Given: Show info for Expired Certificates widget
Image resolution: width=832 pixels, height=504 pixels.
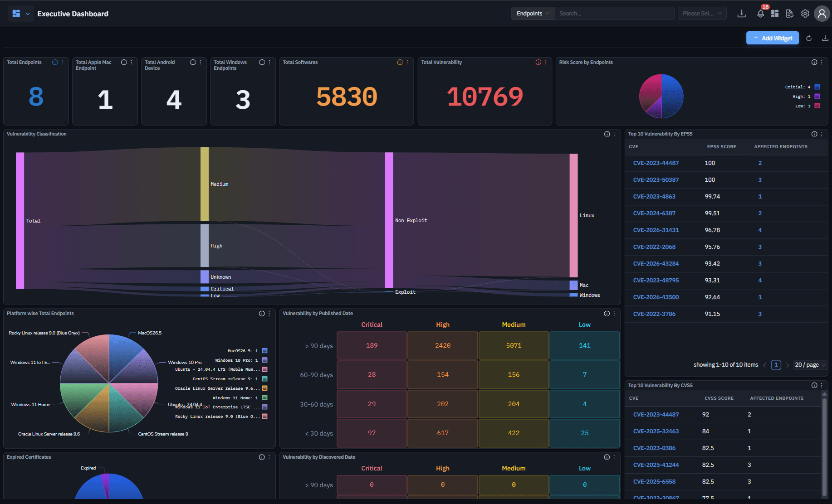Looking at the screenshot, I should pyautogui.click(x=262, y=457).
